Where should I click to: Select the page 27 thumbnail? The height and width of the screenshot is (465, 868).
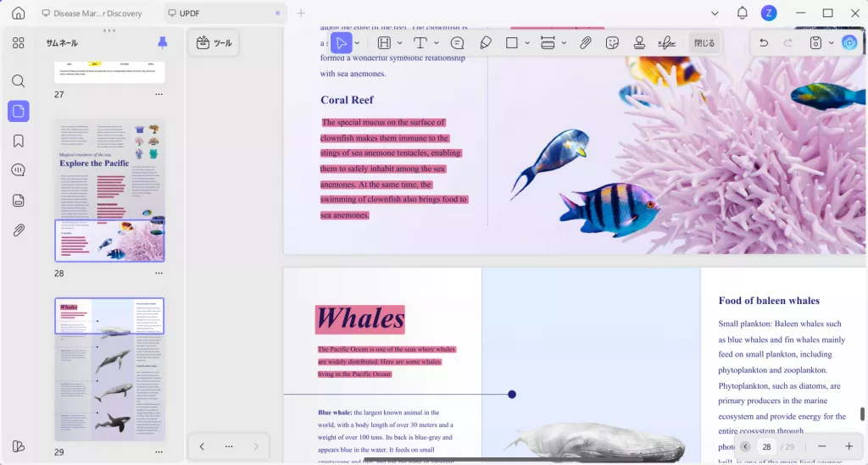109,72
